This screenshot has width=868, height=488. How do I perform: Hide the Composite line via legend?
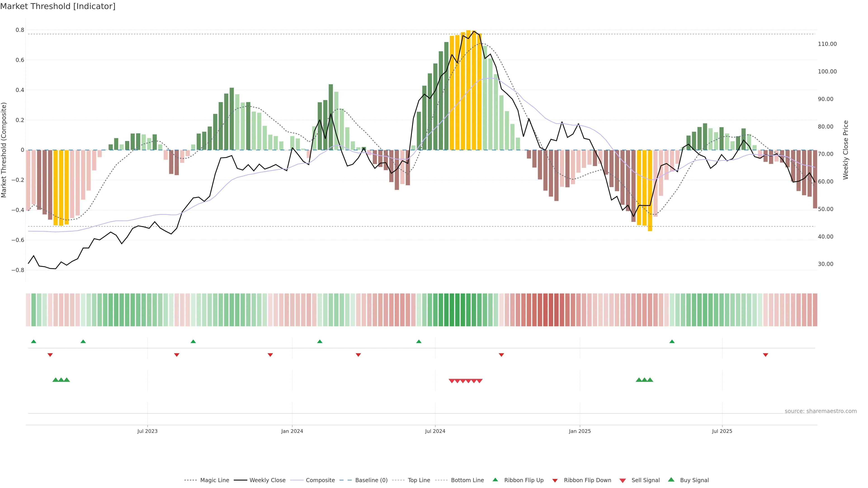(x=320, y=480)
